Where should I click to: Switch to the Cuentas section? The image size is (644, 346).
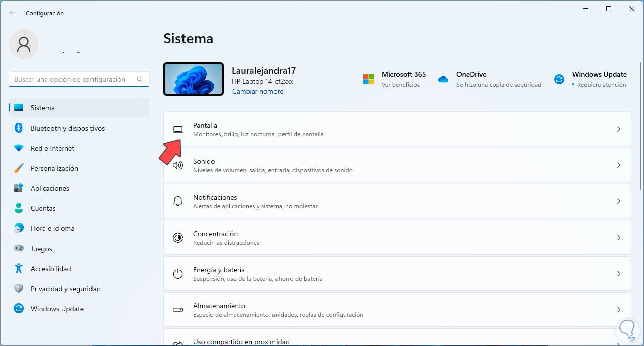click(43, 208)
